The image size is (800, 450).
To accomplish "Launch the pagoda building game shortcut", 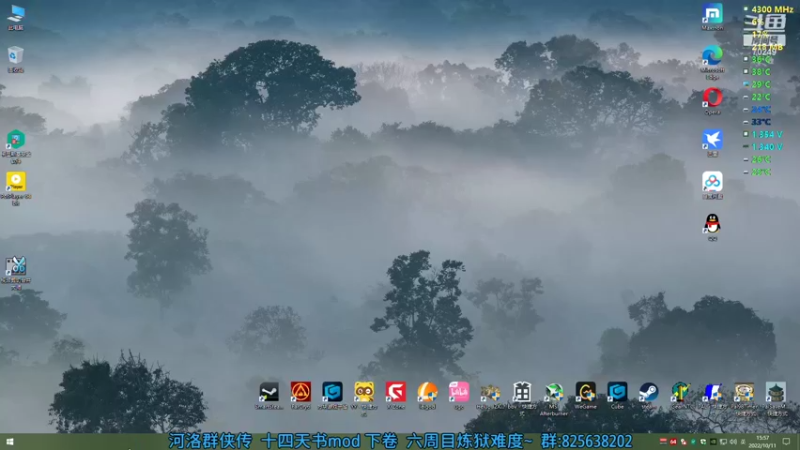I will coord(776,398).
